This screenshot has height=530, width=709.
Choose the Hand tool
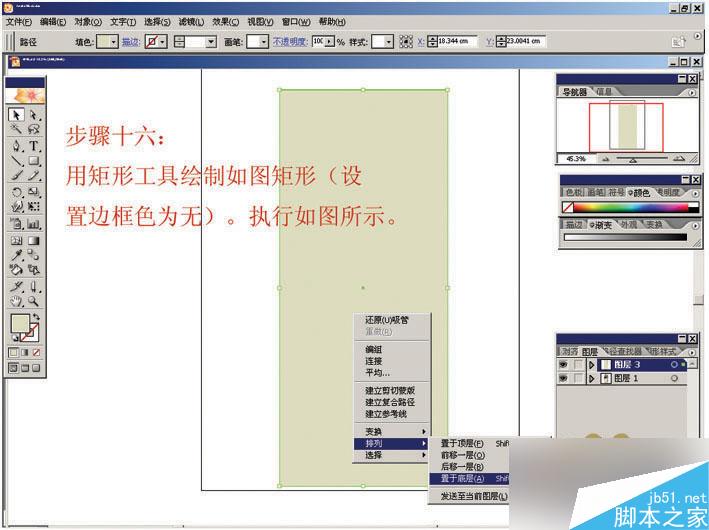pyautogui.click(x=17, y=301)
